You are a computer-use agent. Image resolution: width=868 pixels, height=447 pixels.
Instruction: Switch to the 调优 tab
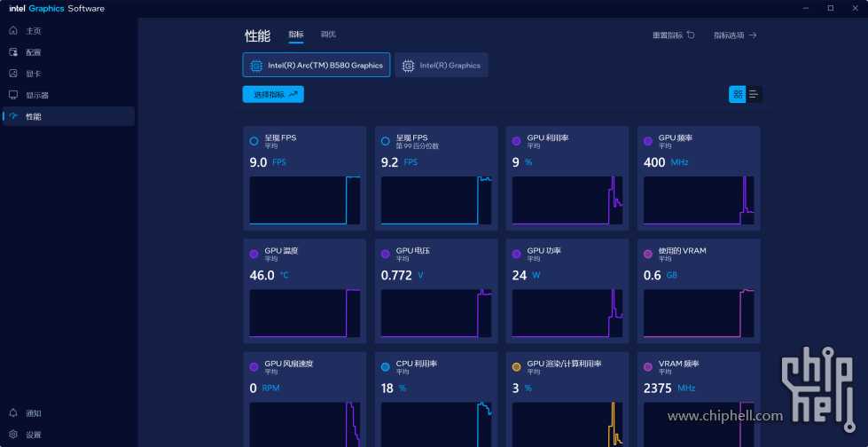point(328,35)
